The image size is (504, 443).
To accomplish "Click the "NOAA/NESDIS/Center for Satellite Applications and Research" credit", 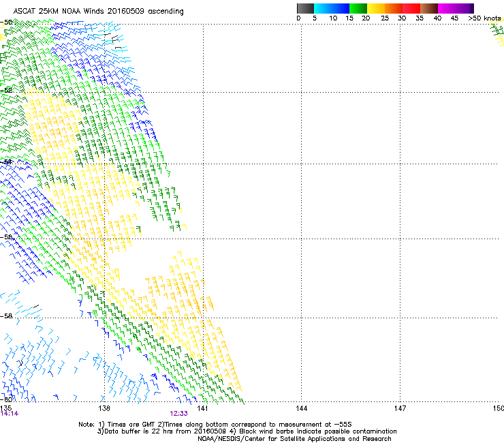I will [x=294, y=439].
